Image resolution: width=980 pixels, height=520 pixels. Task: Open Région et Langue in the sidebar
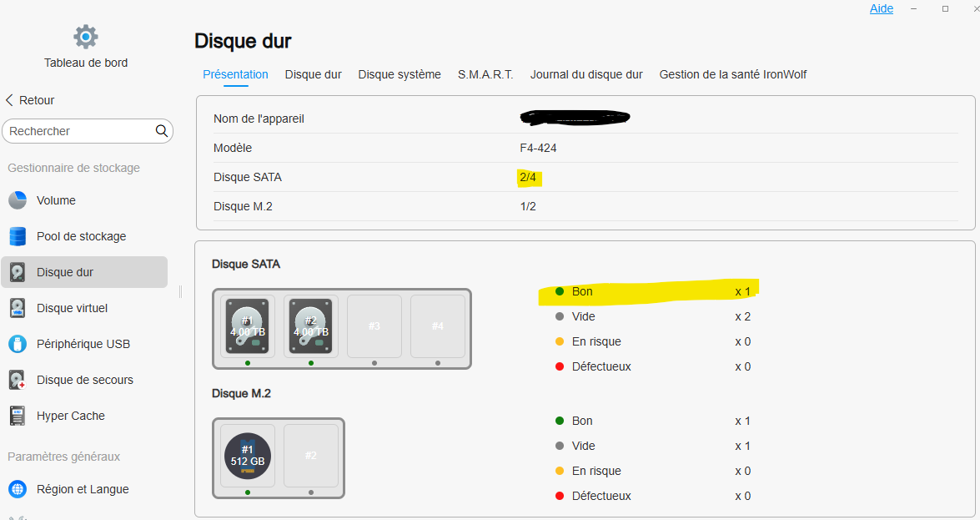point(84,489)
